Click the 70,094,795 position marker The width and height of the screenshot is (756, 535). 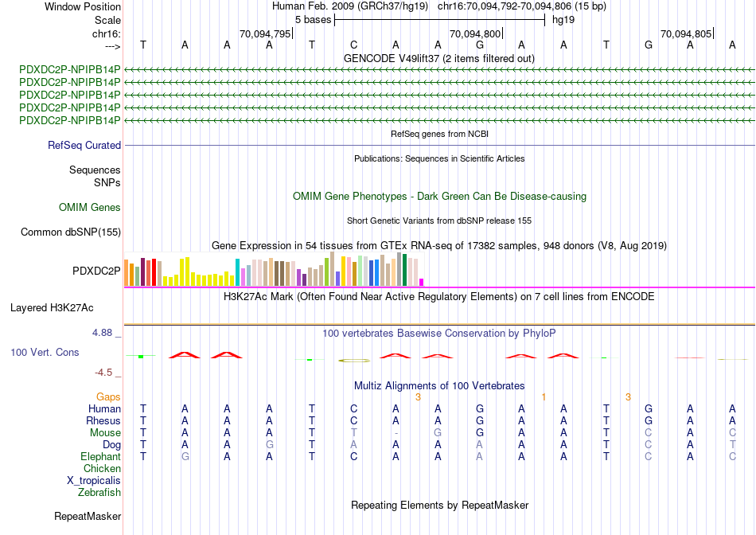pyautogui.click(x=265, y=33)
